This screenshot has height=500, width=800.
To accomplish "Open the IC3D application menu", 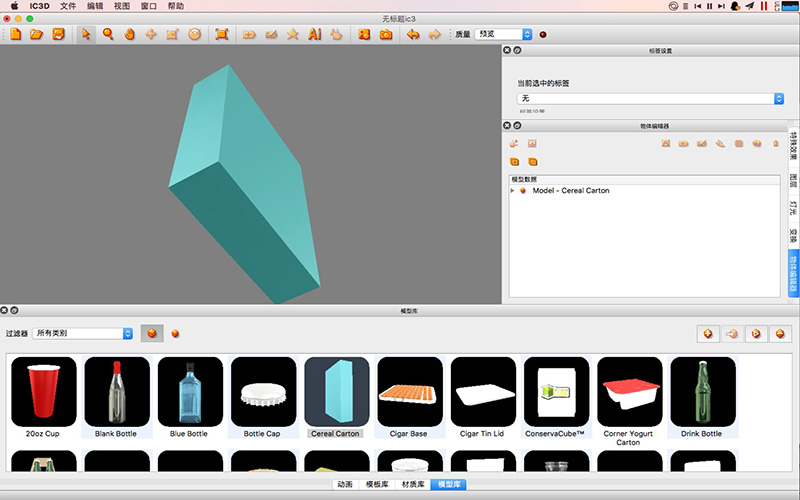I will coord(39,6).
